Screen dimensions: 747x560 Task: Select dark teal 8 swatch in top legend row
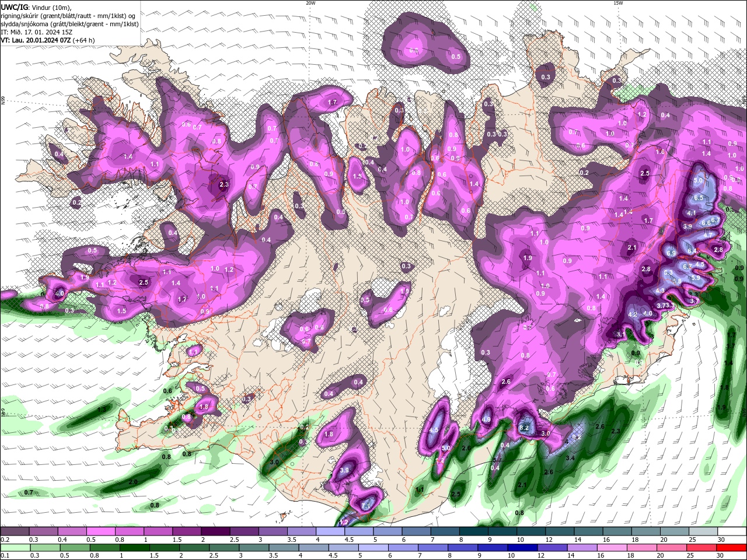474,531
